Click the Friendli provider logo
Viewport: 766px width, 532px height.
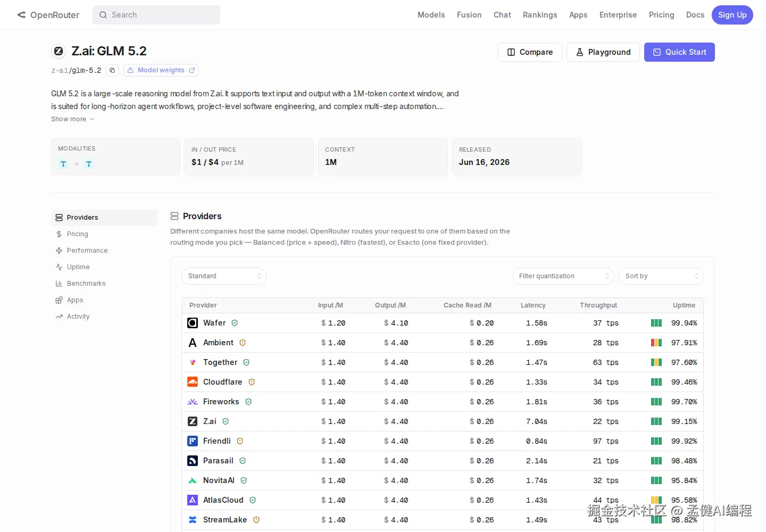point(193,441)
